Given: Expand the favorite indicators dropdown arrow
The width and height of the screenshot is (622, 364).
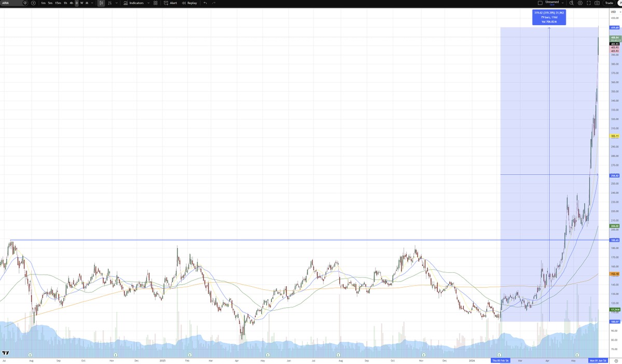Looking at the screenshot, I should point(148,3).
